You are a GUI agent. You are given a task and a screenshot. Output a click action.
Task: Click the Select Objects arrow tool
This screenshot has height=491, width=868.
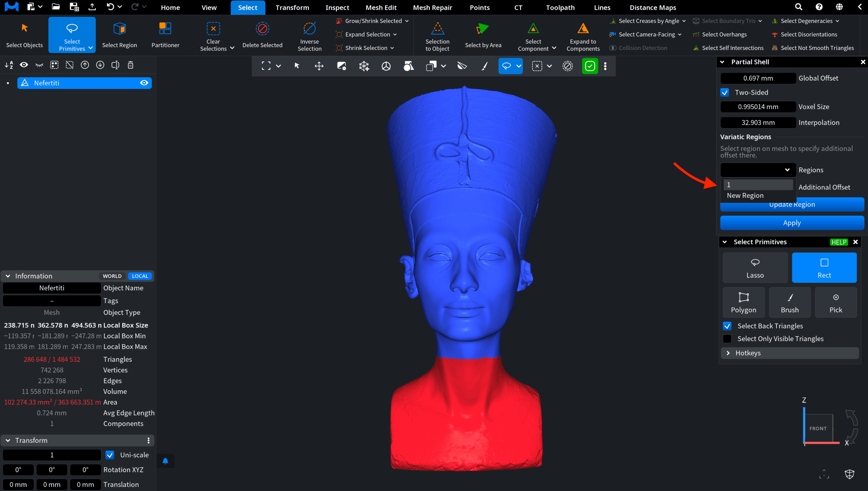[x=24, y=35]
